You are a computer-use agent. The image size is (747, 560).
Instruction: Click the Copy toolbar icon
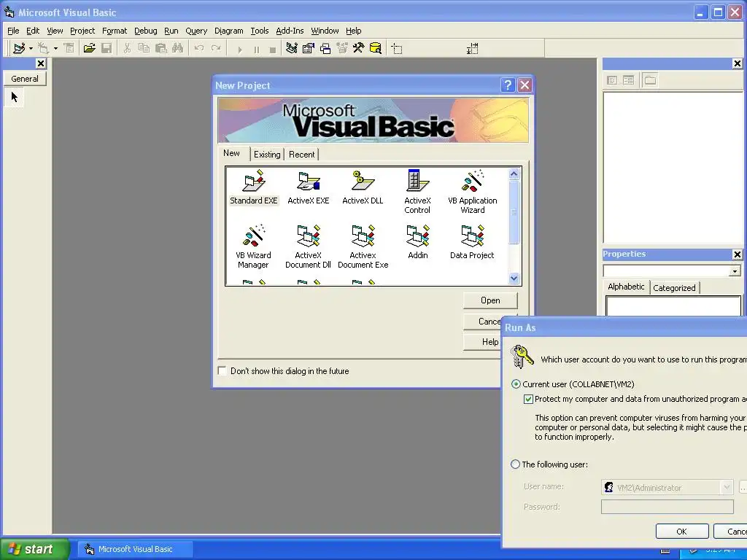tap(144, 49)
